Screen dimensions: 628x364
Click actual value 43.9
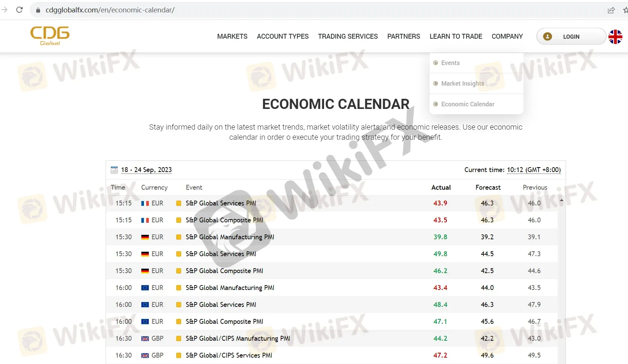pyautogui.click(x=440, y=203)
